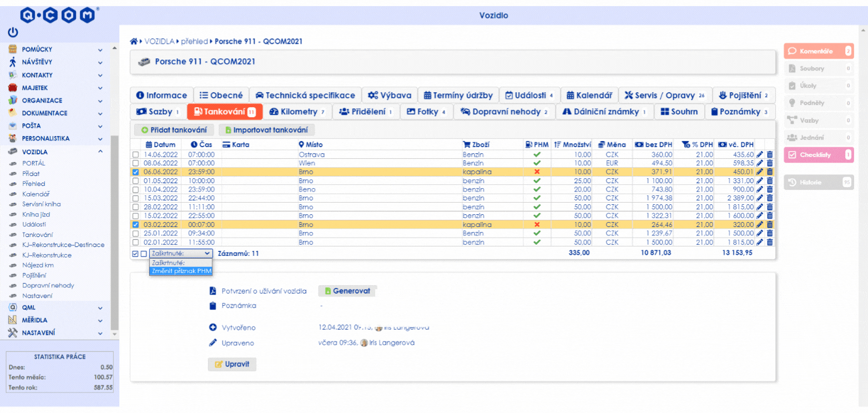Click the home icon in breadcrumb
The width and height of the screenshot is (868, 413).
point(133,42)
